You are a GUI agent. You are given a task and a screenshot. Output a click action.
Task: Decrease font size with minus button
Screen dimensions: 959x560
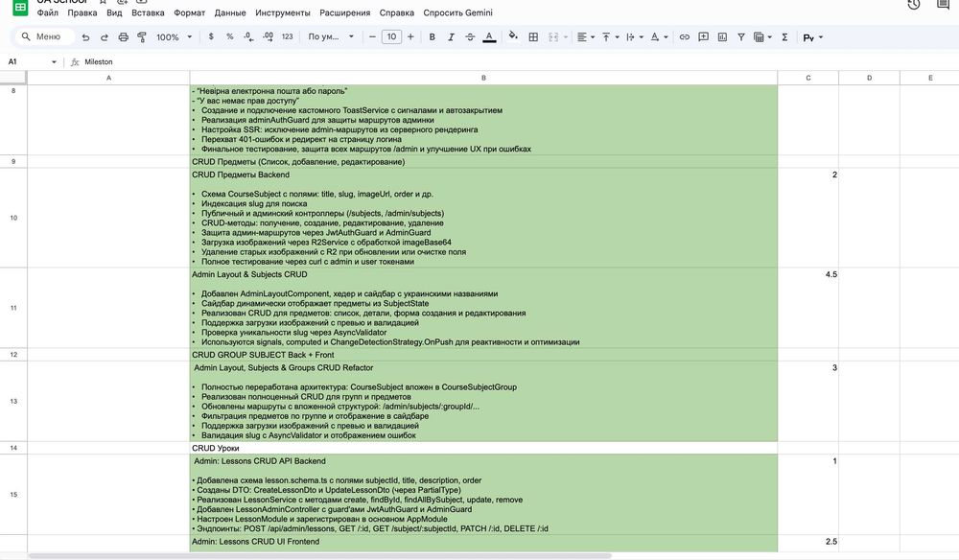(x=372, y=36)
